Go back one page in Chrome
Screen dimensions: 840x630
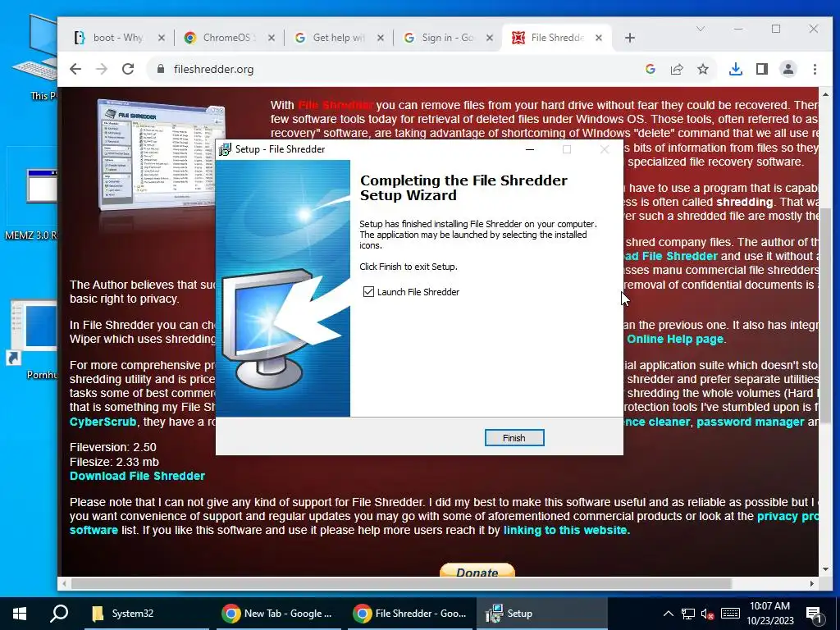75,69
